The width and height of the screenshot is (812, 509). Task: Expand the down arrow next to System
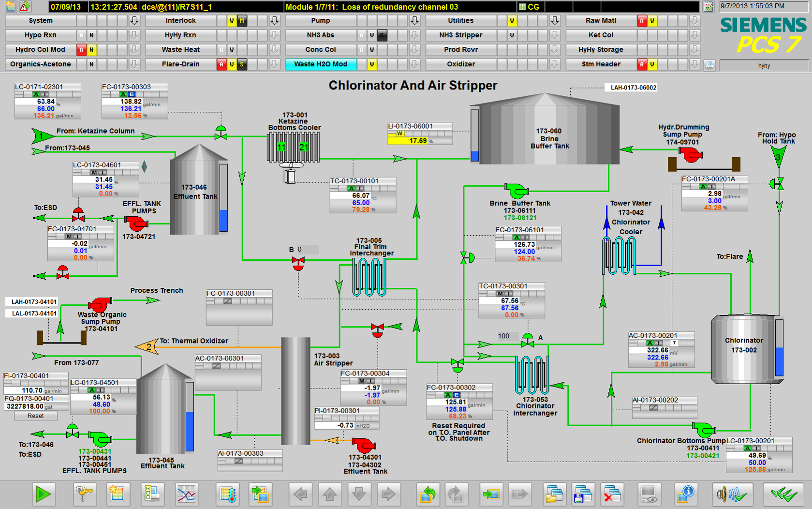pyautogui.click(x=134, y=21)
